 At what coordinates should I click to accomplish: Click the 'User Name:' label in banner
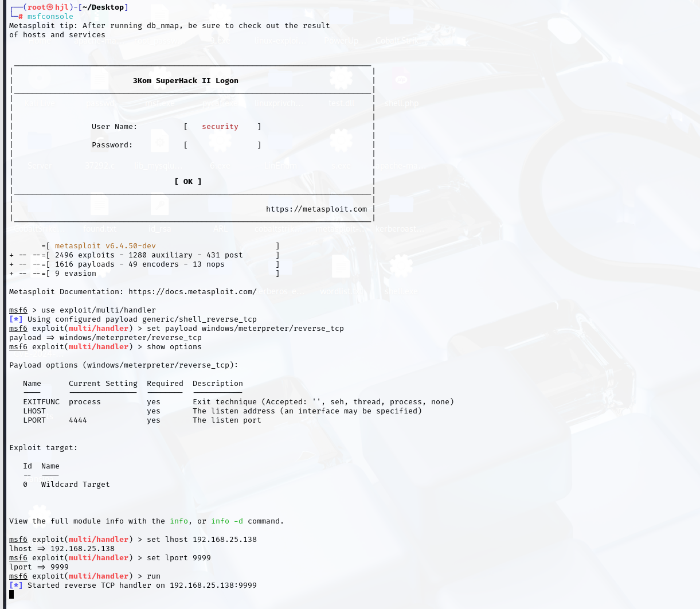(115, 127)
